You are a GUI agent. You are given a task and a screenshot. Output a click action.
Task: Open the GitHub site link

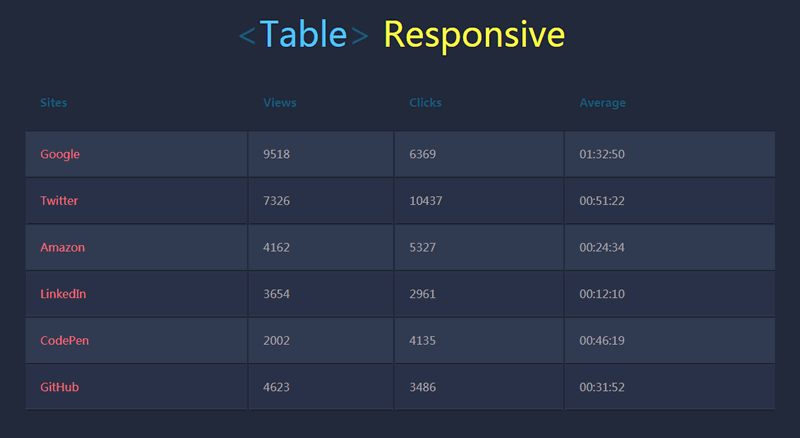coord(60,387)
